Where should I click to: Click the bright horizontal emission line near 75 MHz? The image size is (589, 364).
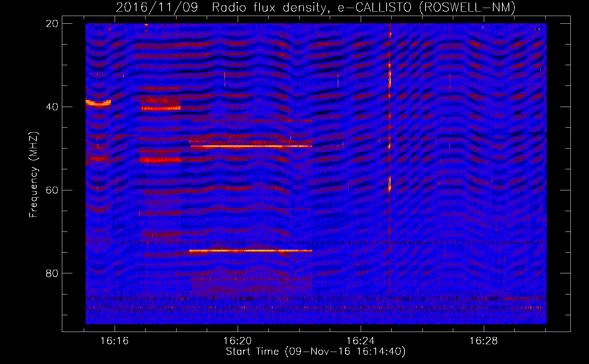[x=251, y=251]
